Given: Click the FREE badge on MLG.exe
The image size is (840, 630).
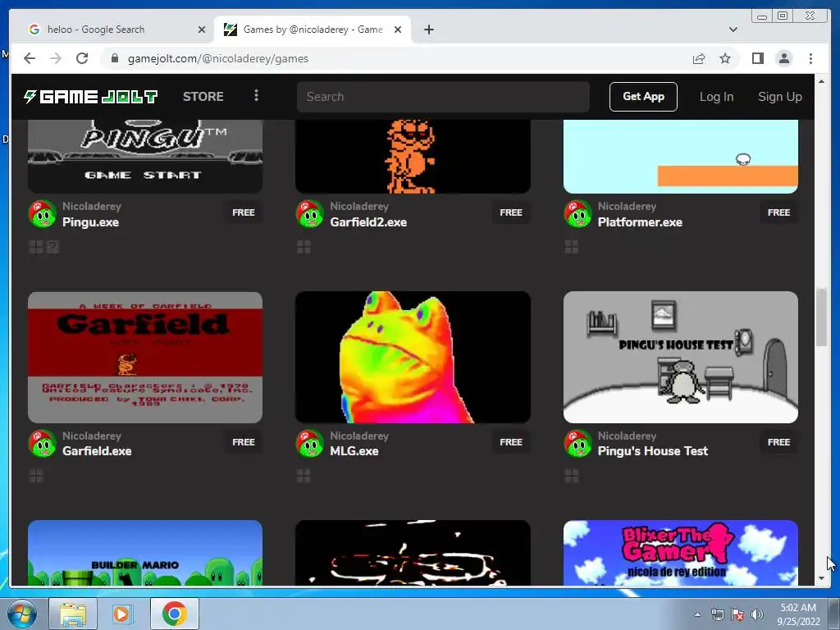Looking at the screenshot, I should pyautogui.click(x=511, y=442).
